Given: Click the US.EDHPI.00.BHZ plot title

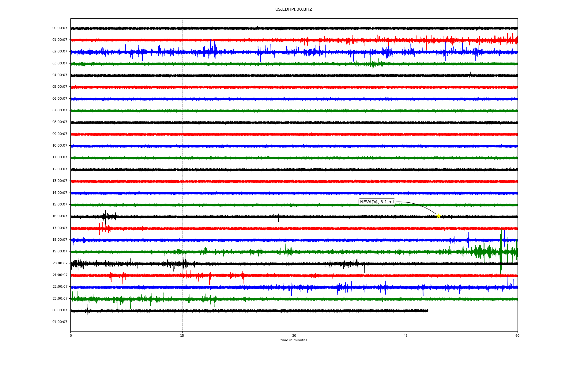Looking at the screenshot, I should [x=294, y=10].
